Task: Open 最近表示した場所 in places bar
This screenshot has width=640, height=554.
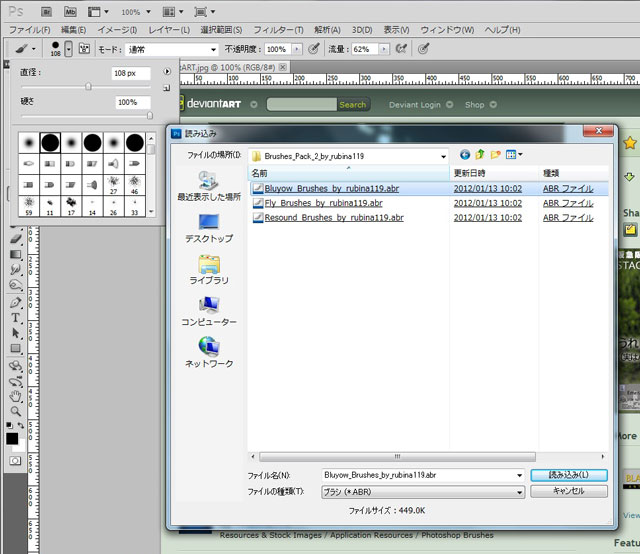Action: [x=209, y=186]
